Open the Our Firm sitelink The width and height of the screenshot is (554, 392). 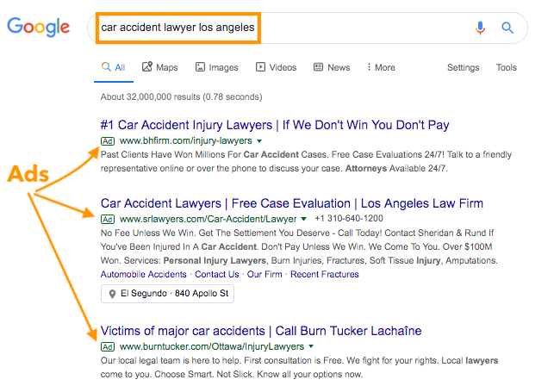(265, 274)
